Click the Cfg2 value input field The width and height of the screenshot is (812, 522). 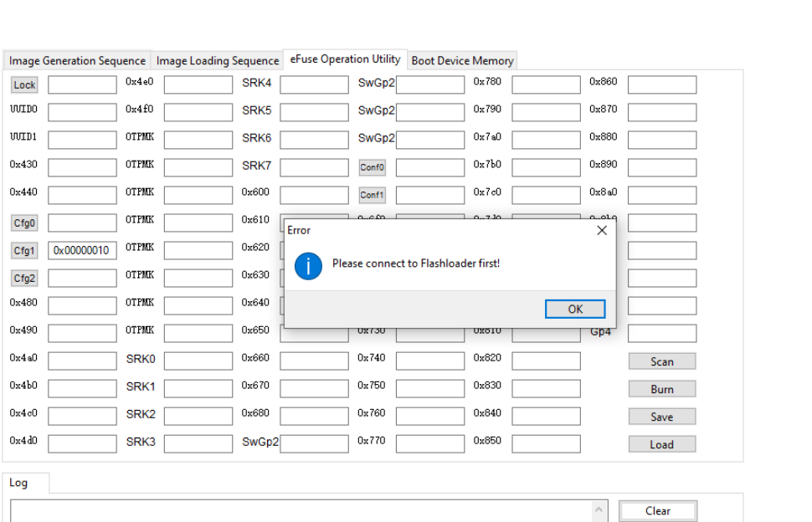pyautogui.click(x=82, y=279)
